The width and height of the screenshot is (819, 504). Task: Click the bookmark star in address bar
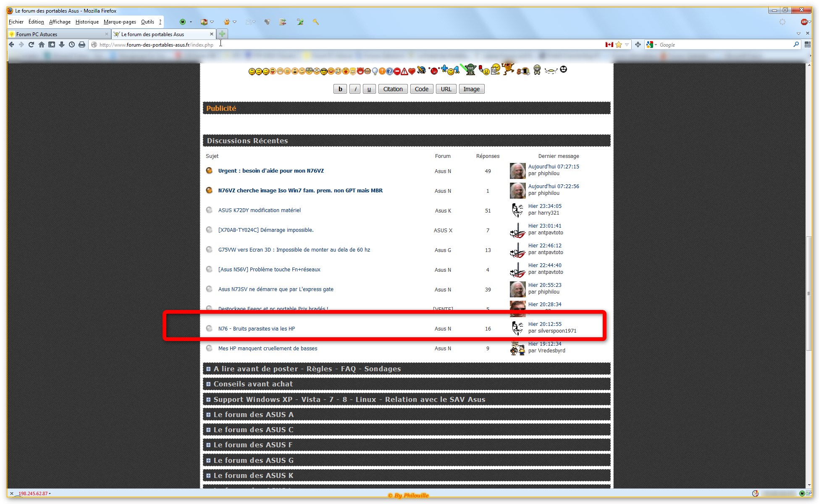(x=619, y=45)
